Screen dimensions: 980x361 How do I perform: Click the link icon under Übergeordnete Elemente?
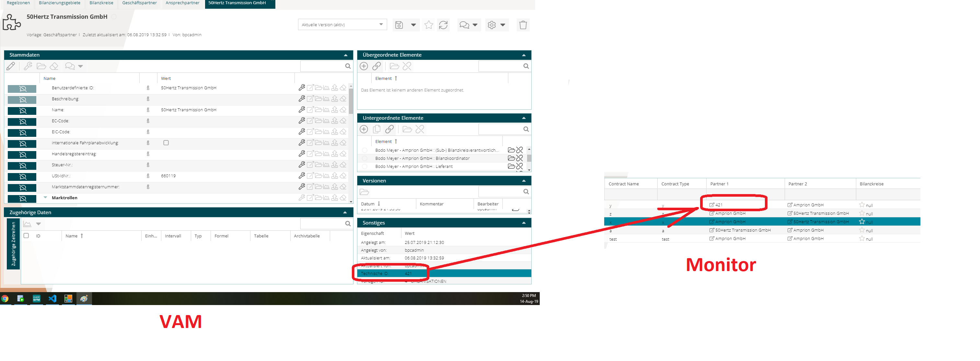377,66
